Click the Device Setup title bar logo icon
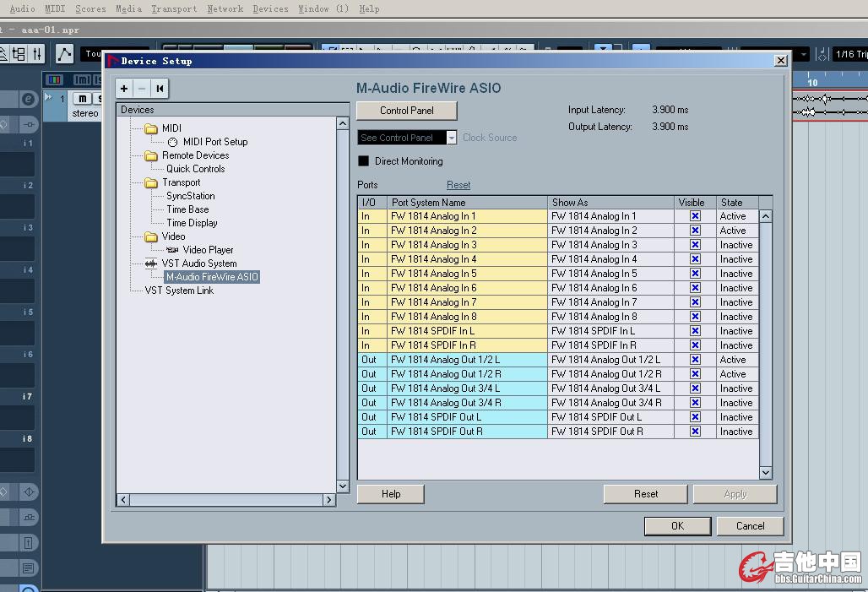 tap(113, 61)
